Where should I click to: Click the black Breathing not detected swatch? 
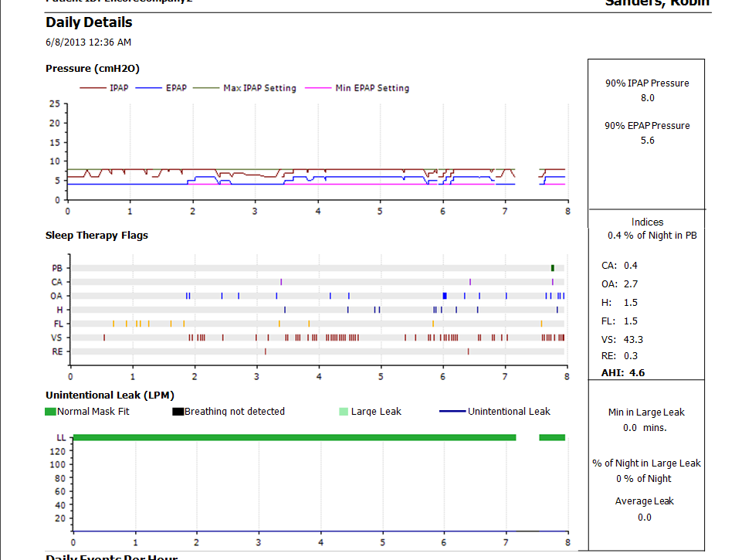[178, 412]
